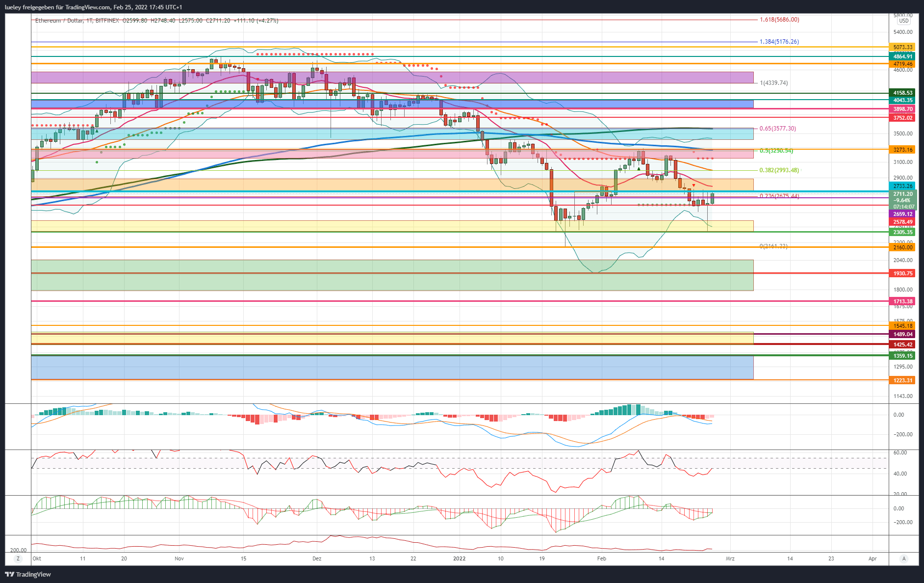Click the 1223.31 orange price label
924x583 pixels.
pos(902,381)
